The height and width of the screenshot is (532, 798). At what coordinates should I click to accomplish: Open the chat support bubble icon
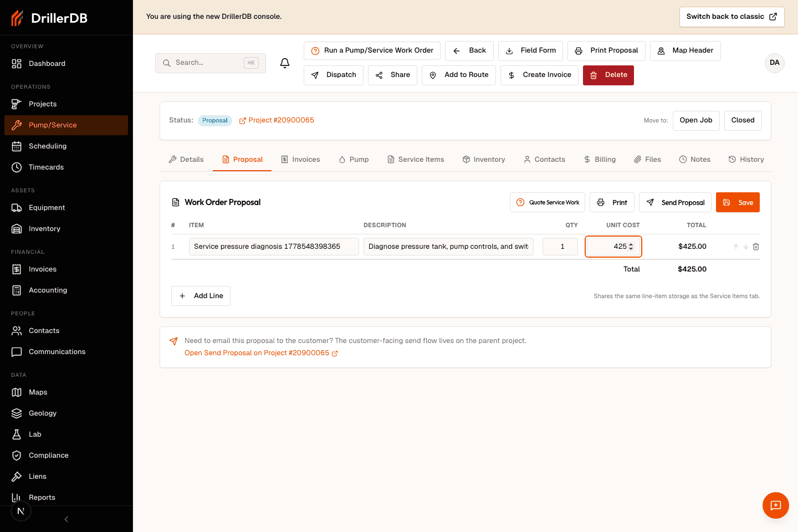coord(776,505)
